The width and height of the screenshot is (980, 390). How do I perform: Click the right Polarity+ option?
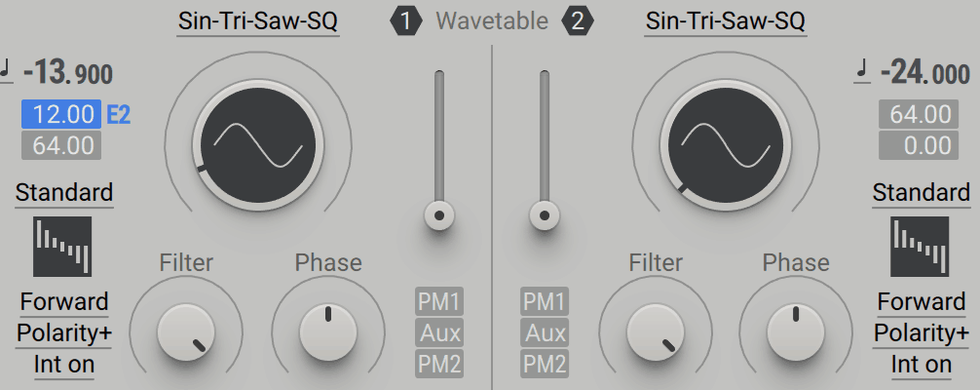pyautogui.click(x=922, y=333)
